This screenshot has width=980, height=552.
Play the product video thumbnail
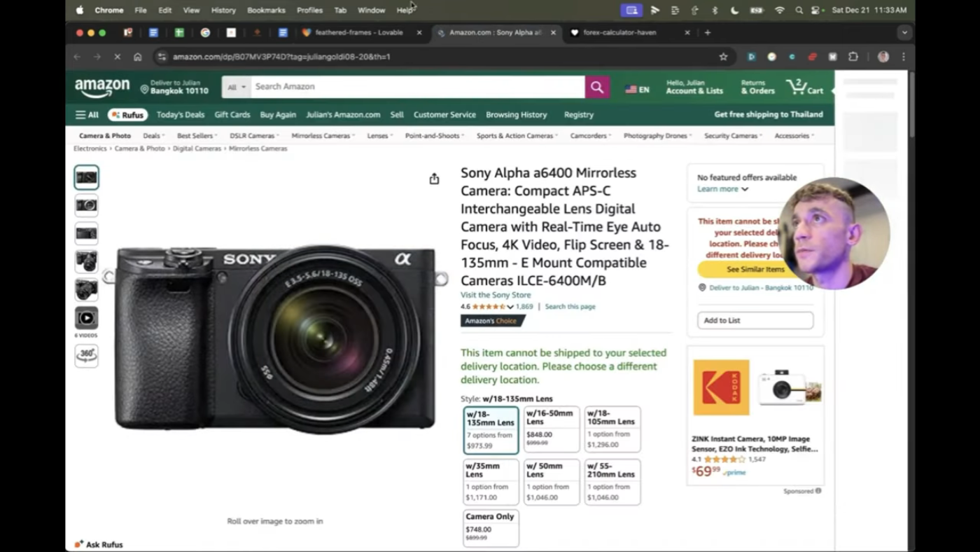point(87,318)
